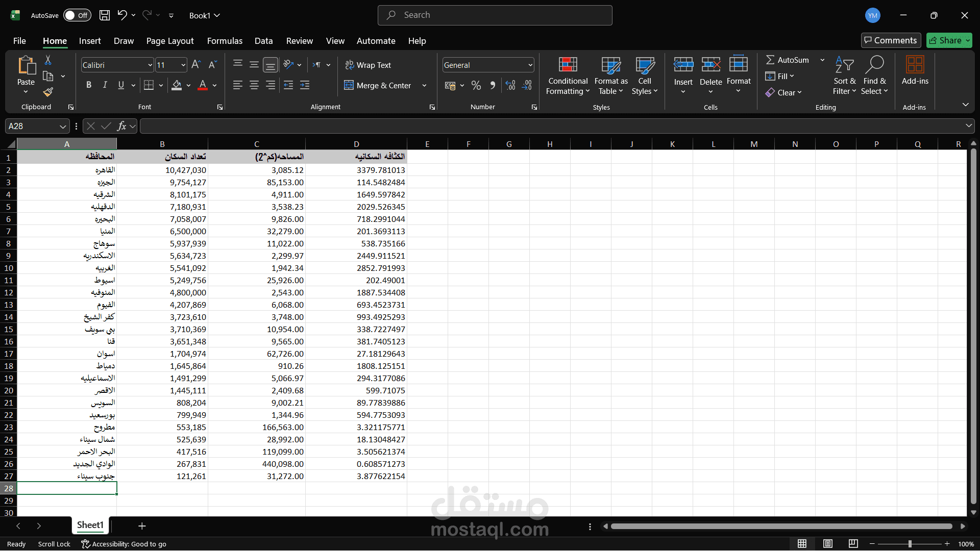The width and height of the screenshot is (980, 551).
Task: Switch to the Automate tab
Action: pos(376,41)
